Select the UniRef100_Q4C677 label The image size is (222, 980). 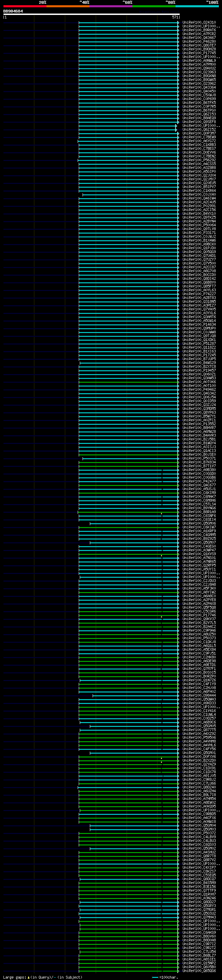199,485
